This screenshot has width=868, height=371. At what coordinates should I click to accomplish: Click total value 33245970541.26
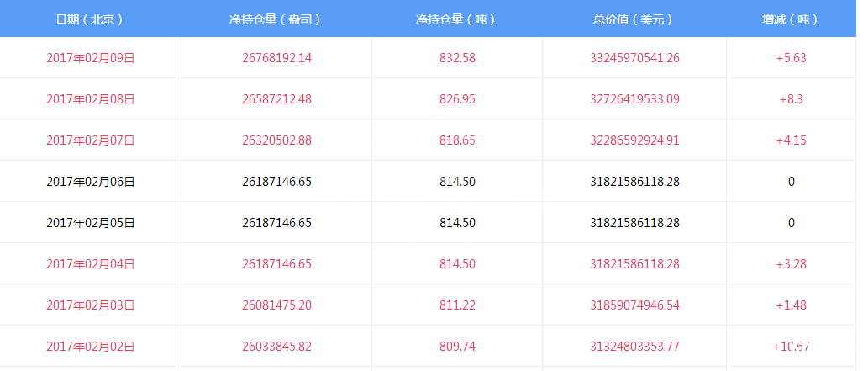[635, 58]
